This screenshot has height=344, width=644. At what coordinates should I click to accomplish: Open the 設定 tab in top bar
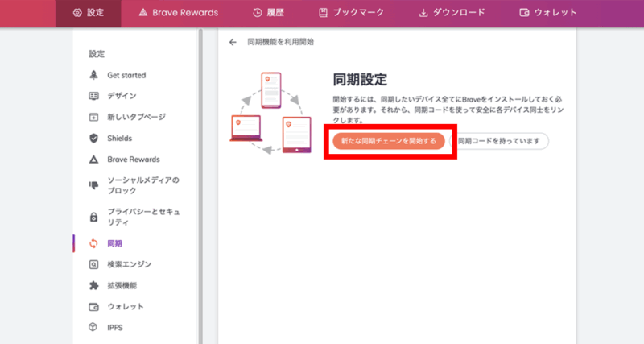point(88,12)
